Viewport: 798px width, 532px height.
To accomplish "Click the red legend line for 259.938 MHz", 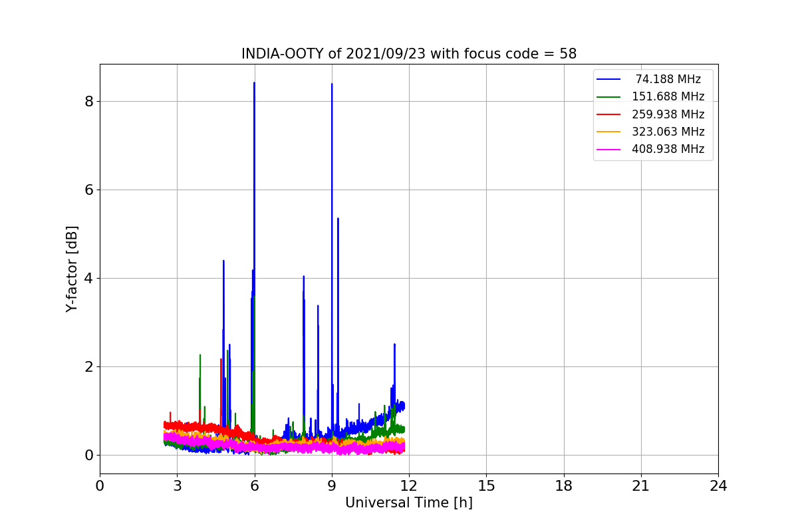I will coord(609,114).
